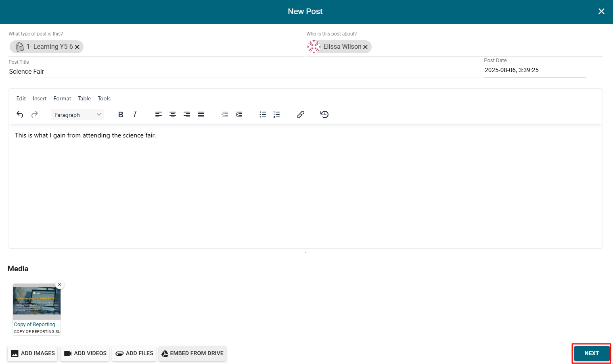Insert a bullet list
Screen dimensions: 613x364
pos(263,114)
